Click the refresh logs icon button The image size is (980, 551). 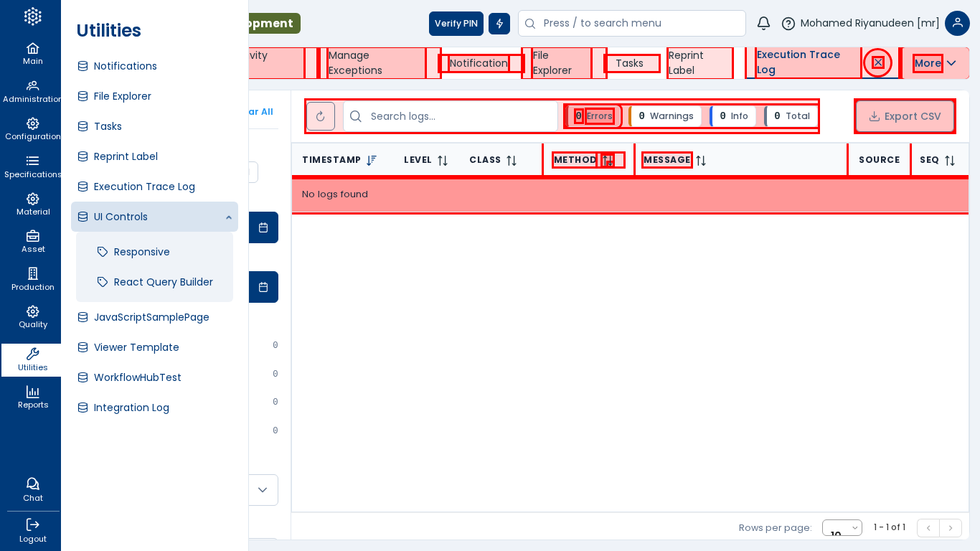tap(321, 116)
